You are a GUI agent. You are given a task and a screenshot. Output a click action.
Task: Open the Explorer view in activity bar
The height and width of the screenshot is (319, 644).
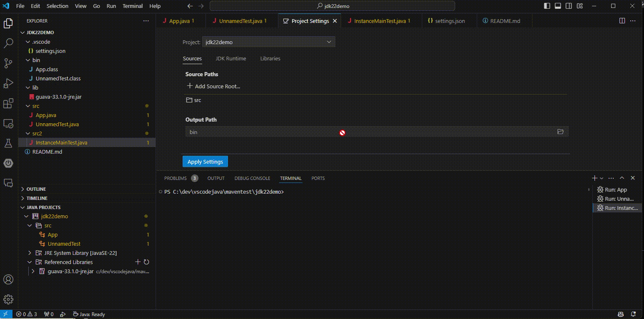[x=8, y=23]
